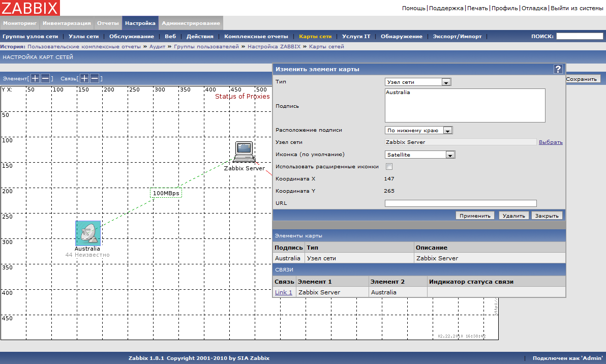Click Выйти из системы link
Viewport: 606px width, 364px height.
coord(577,8)
